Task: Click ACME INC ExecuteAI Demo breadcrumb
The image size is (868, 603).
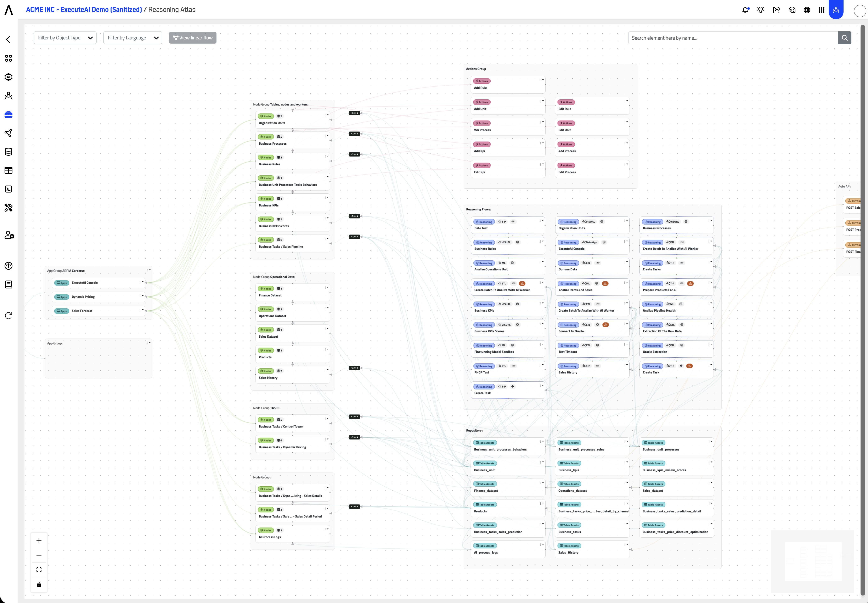Action: point(84,10)
